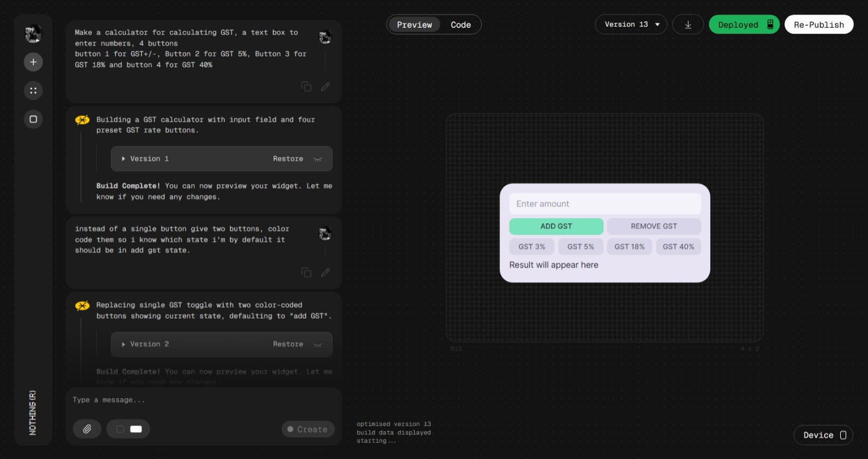Image resolution: width=868 pixels, height=459 pixels.
Task: Select the wide widget size option
Action: click(x=136, y=429)
